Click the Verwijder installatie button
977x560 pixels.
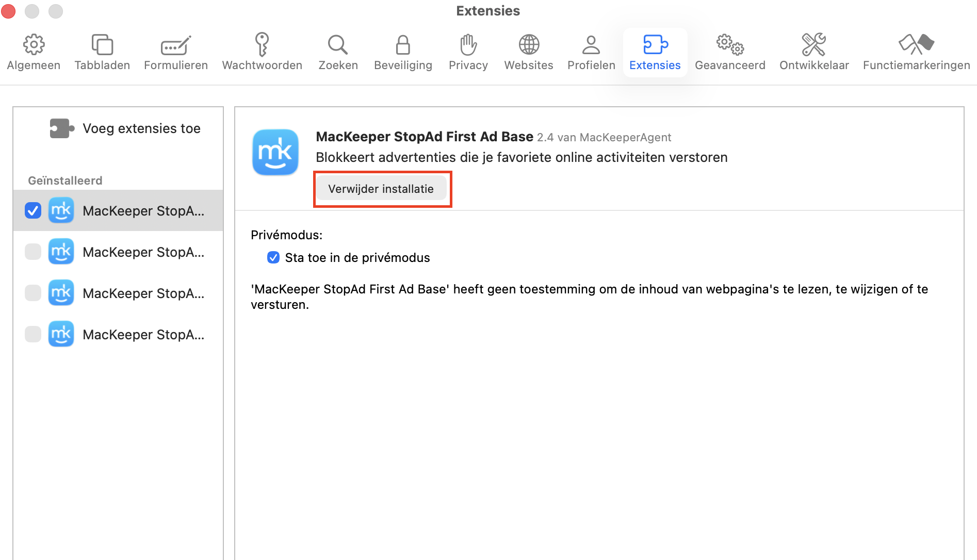(382, 189)
